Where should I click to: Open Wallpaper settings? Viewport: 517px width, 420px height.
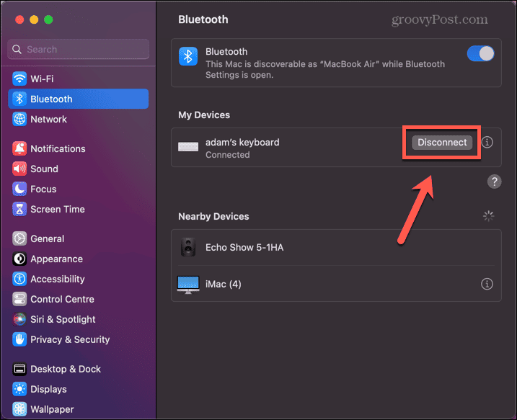pyautogui.click(x=78, y=408)
